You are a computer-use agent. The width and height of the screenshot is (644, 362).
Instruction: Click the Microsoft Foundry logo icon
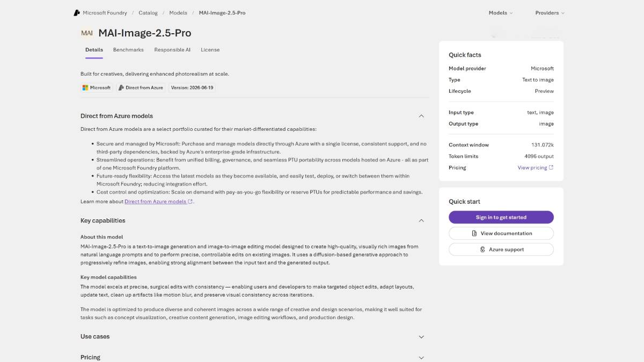pyautogui.click(x=77, y=13)
